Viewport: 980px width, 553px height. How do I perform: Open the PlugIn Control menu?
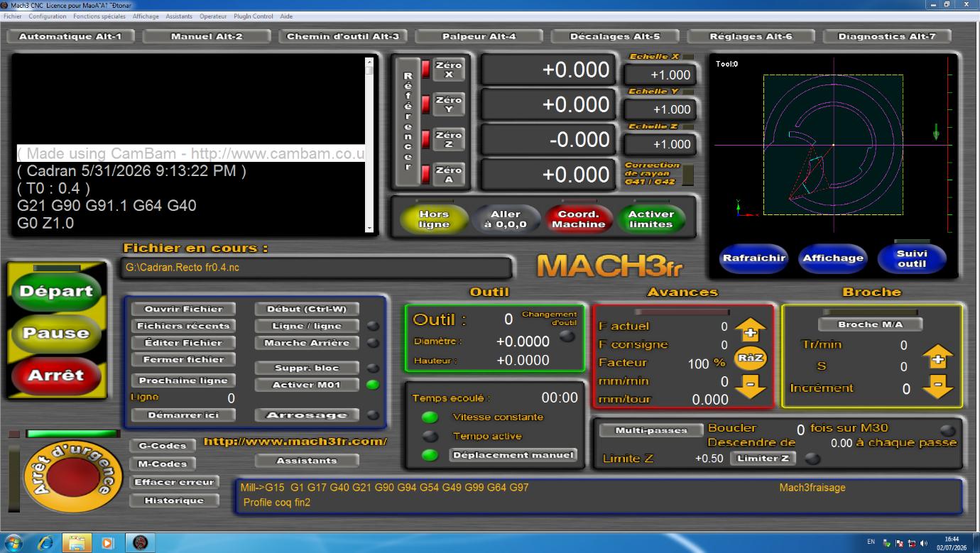coord(254,16)
